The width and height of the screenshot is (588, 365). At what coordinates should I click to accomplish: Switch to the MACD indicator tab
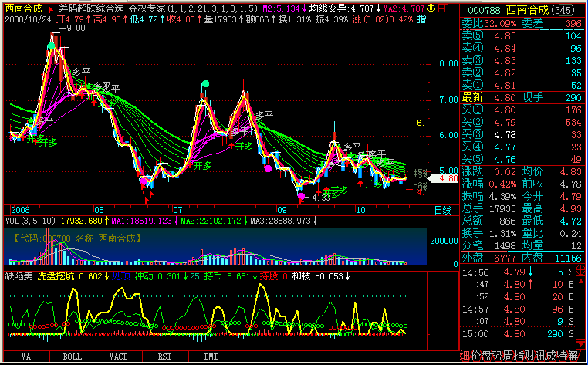click(119, 357)
